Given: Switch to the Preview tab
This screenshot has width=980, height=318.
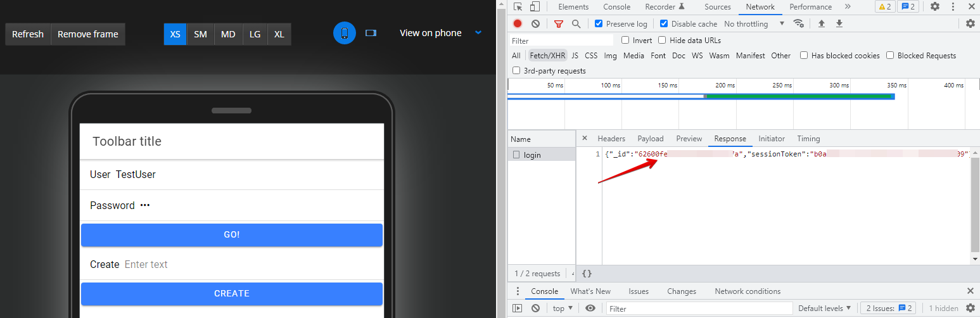Looking at the screenshot, I should pyautogui.click(x=689, y=138).
